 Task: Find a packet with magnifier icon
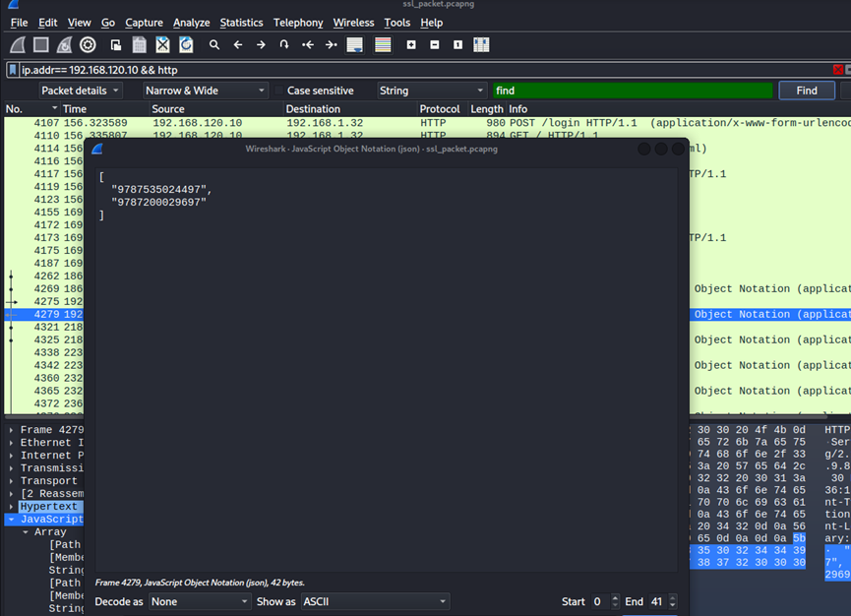coord(214,44)
